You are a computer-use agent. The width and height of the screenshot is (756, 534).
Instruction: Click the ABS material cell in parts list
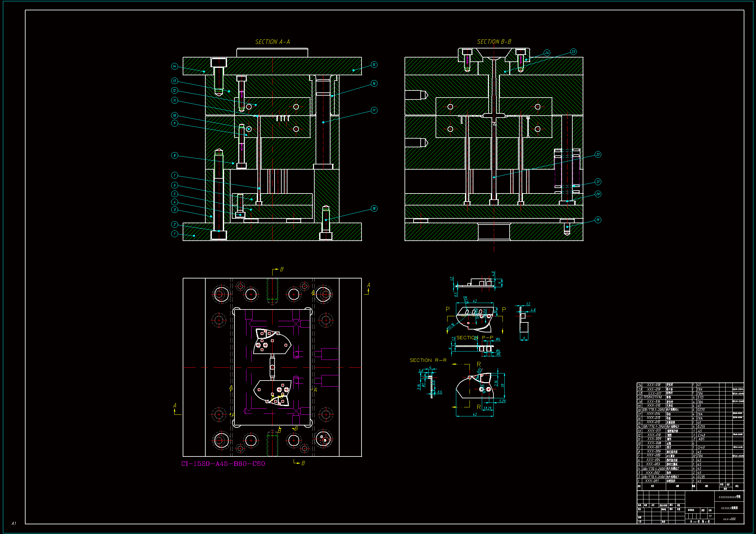coord(701,439)
